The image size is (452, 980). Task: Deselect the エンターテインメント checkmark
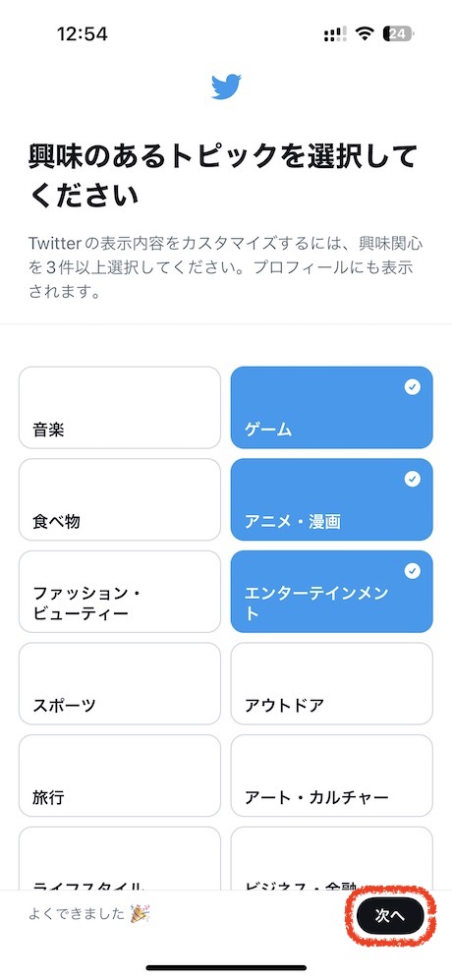412,571
